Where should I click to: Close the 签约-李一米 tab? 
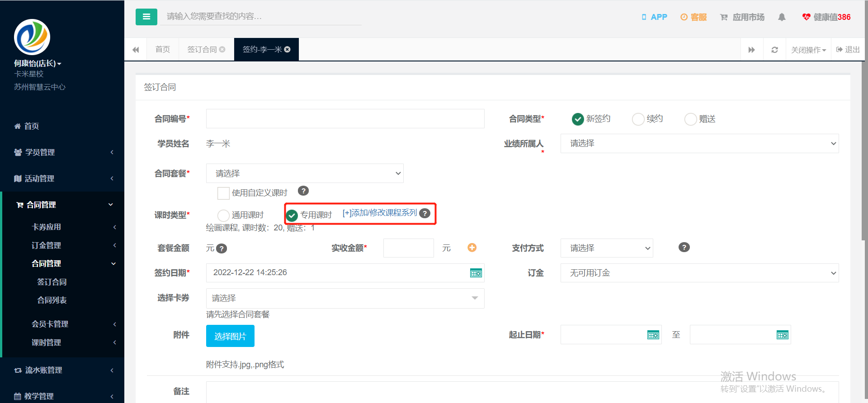click(287, 49)
